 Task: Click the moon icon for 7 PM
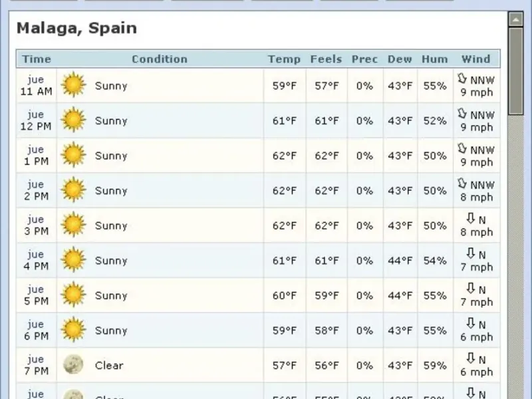click(x=73, y=365)
